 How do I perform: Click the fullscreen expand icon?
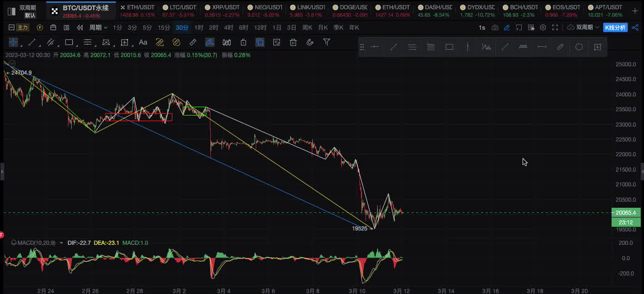point(555,28)
